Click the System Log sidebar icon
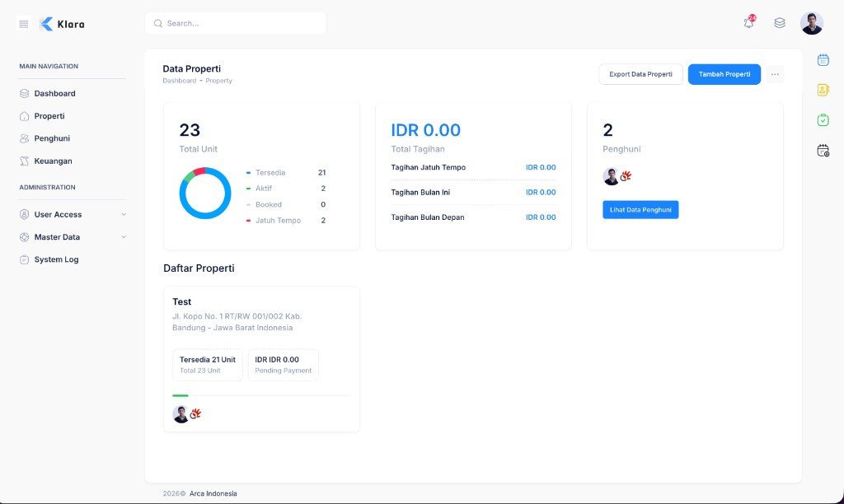The height and width of the screenshot is (504, 844). click(24, 259)
